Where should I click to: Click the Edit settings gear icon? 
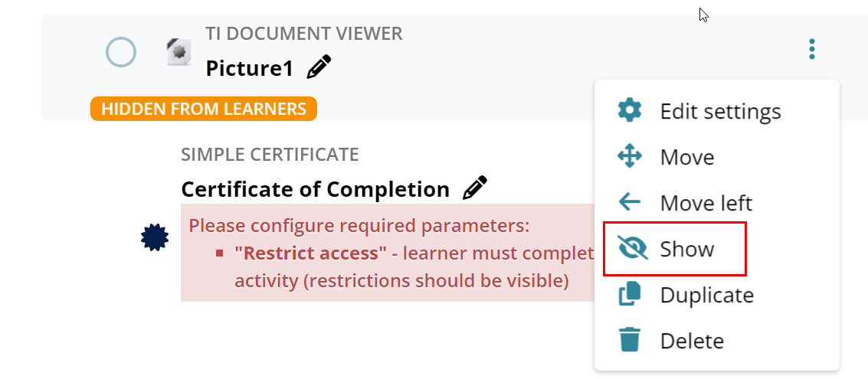pyautogui.click(x=629, y=111)
